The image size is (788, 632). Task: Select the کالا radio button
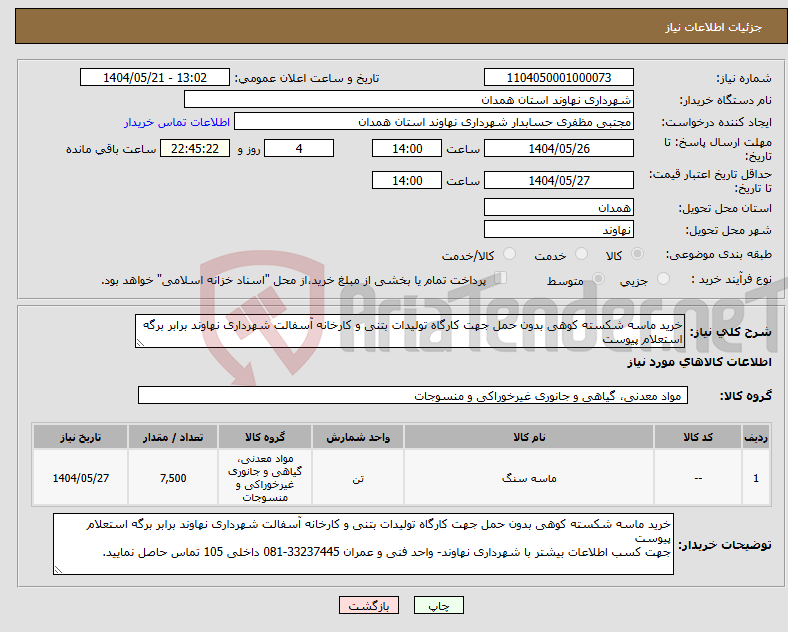(x=637, y=254)
